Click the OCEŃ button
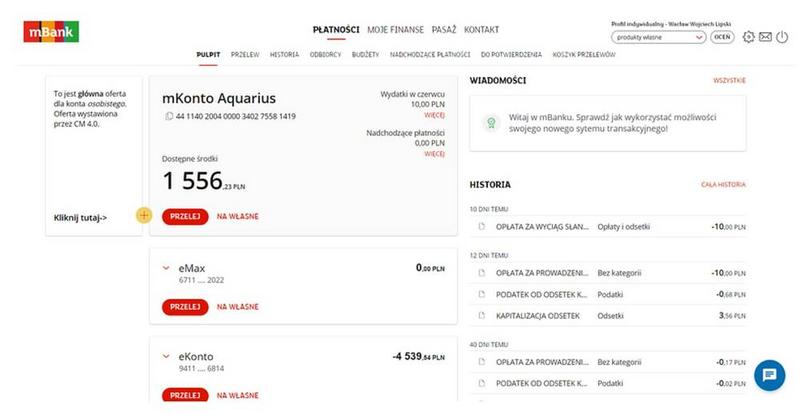The height and width of the screenshot is (414, 800). pyautogui.click(x=722, y=37)
